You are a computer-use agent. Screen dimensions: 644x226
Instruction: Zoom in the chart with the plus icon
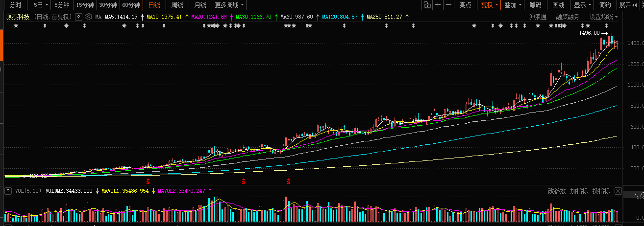pyautogui.click(x=438, y=5)
